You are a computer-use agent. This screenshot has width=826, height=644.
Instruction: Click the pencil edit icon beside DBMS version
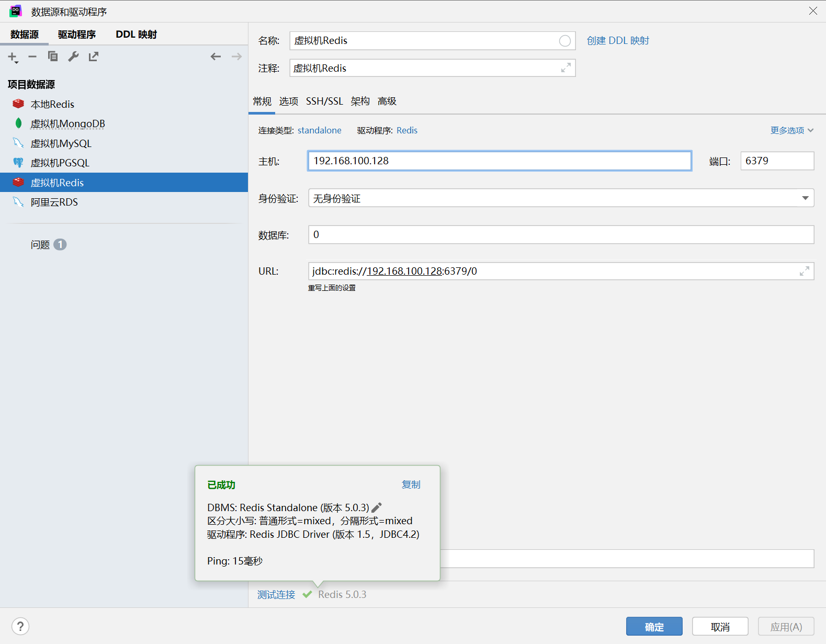click(x=377, y=507)
